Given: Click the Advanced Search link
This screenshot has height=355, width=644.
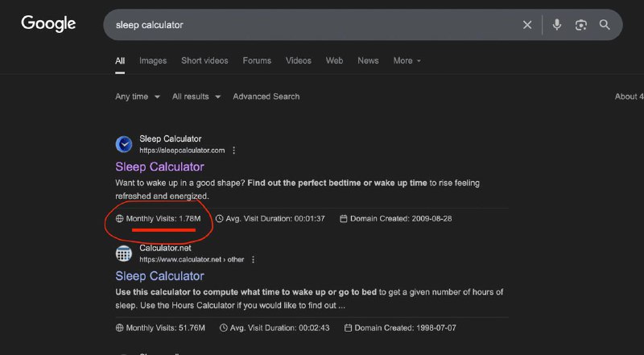Looking at the screenshot, I should tap(266, 97).
